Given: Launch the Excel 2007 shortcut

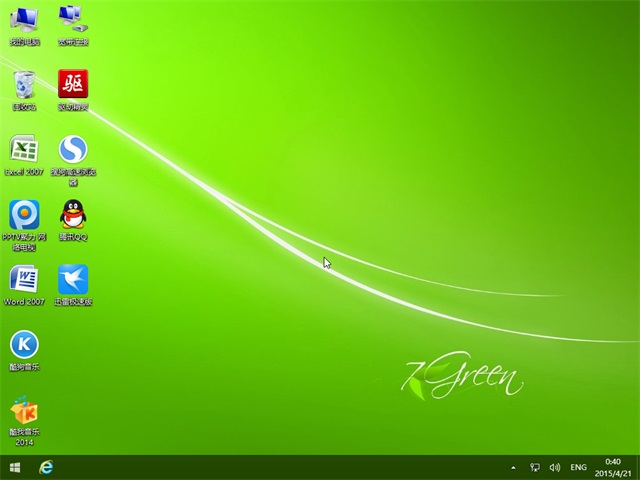Looking at the screenshot, I should pyautogui.click(x=24, y=150).
